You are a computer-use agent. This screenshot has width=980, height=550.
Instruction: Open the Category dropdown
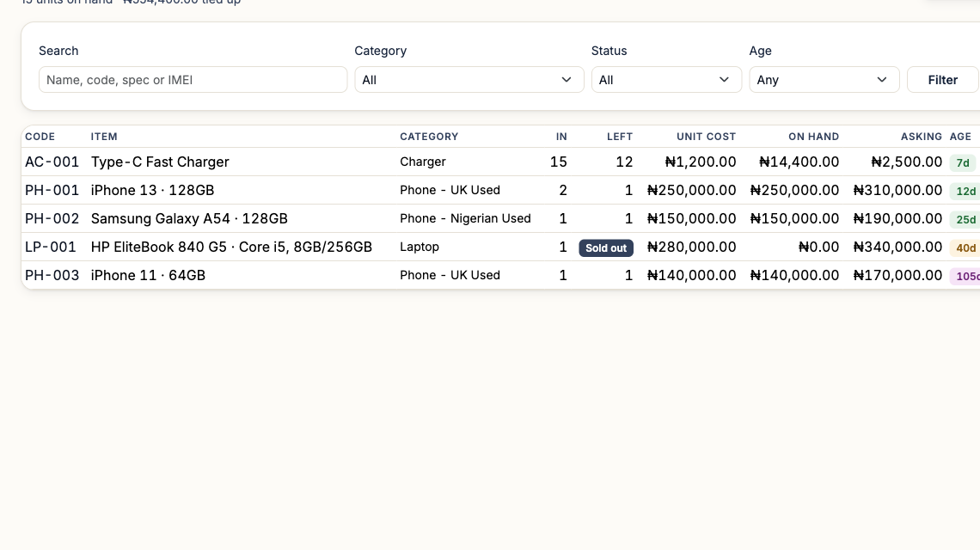coord(469,80)
